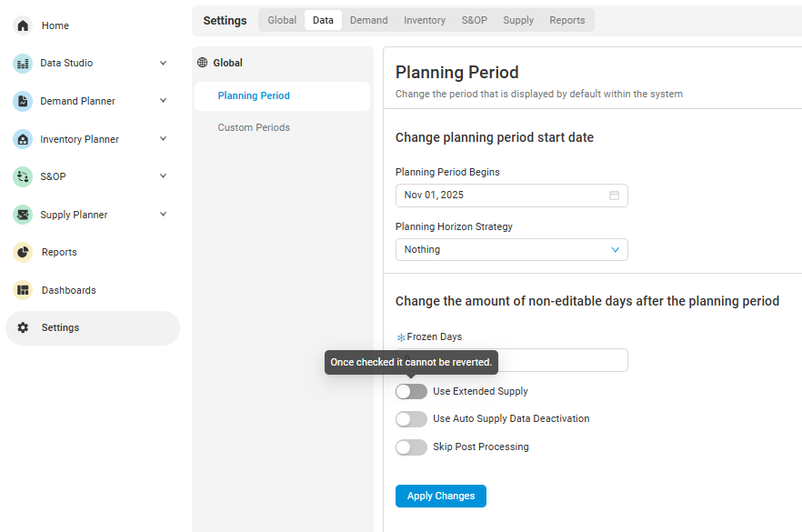The width and height of the screenshot is (802, 532).
Task: Switch to the Demand settings tab
Action: (x=368, y=20)
